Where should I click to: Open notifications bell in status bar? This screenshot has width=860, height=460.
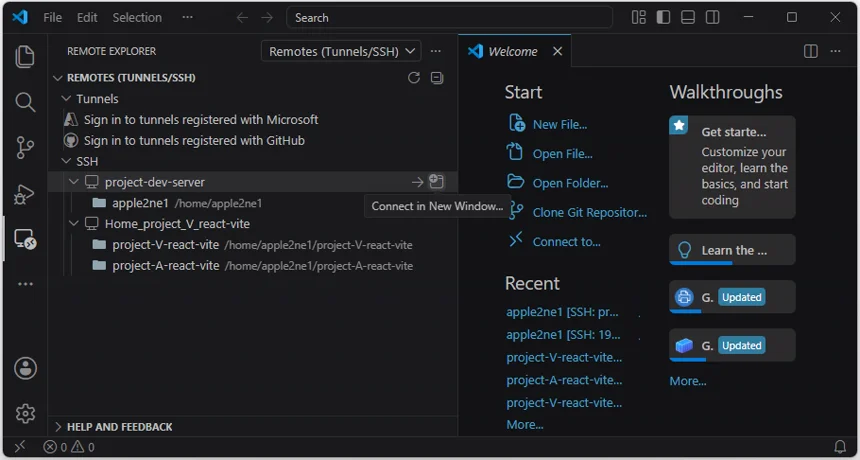pyautogui.click(x=840, y=447)
